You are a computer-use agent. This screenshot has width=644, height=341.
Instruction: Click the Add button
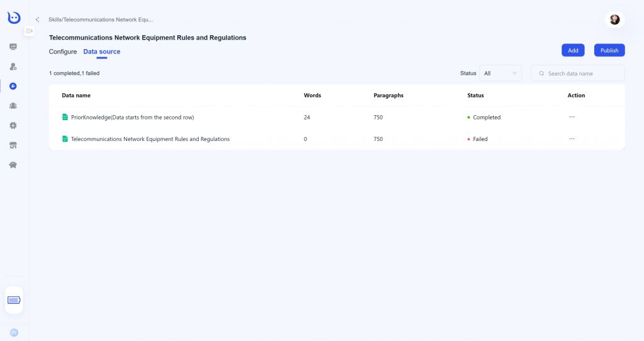[x=573, y=50]
